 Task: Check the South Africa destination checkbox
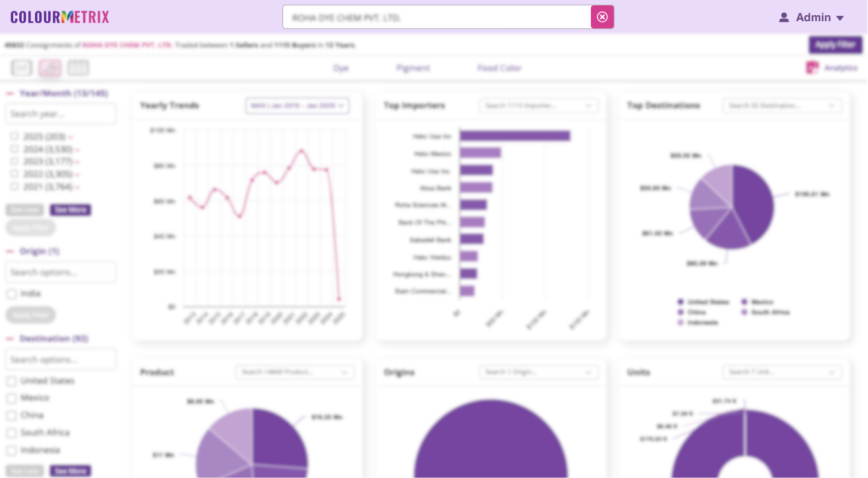pos(11,433)
